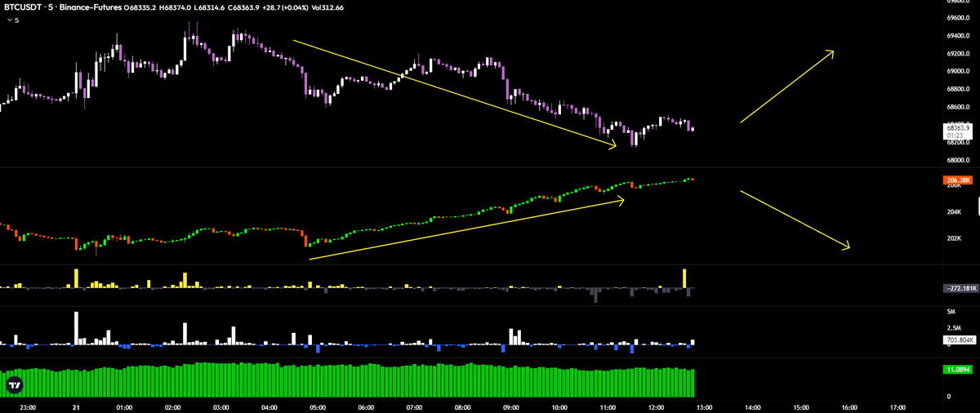Click the 13:00 time axis label

pyautogui.click(x=705, y=406)
